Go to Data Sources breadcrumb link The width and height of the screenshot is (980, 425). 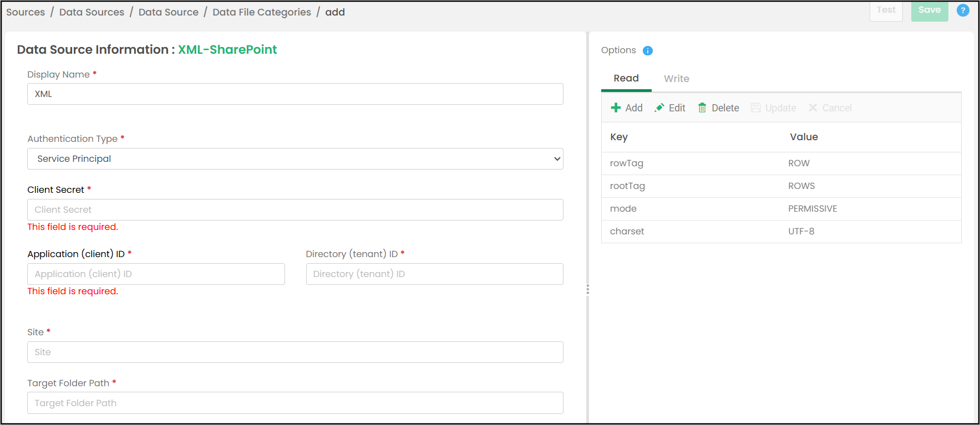92,12
